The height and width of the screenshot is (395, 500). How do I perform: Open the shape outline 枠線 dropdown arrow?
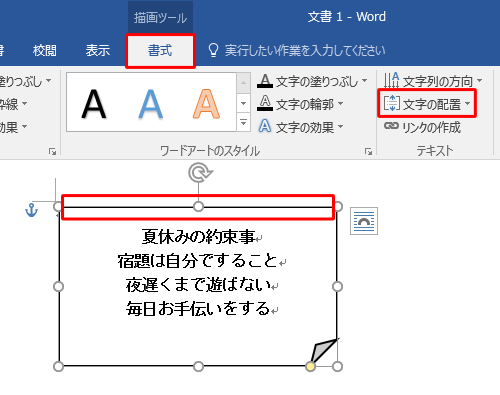click(x=24, y=104)
